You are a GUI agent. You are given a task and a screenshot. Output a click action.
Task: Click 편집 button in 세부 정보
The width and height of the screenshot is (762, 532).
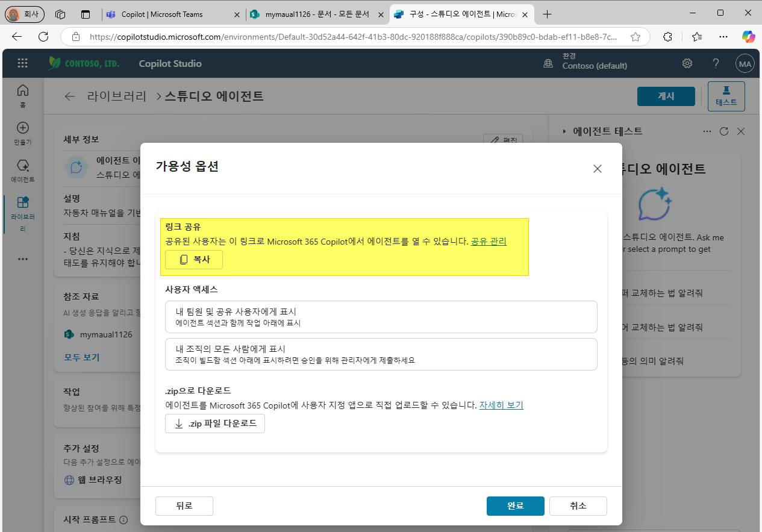click(503, 140)
